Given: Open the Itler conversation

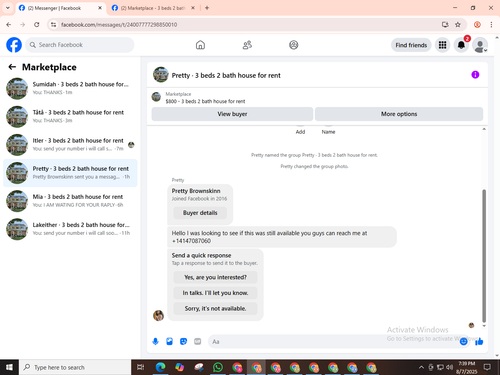Looking at the screenshot, I should (70, 144).
